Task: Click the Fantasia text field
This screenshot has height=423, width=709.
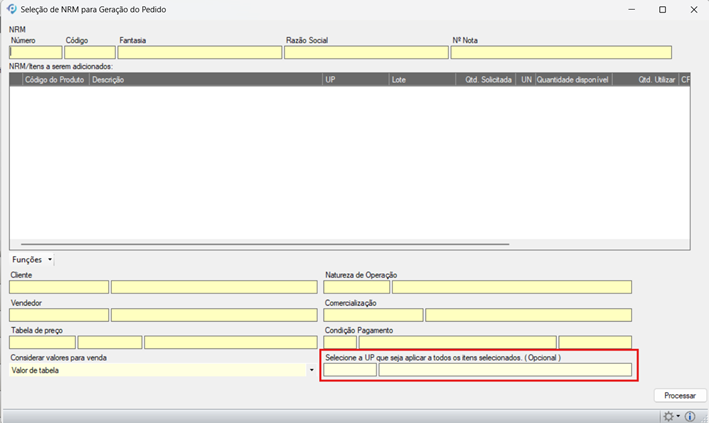Action: coord(199,52)
